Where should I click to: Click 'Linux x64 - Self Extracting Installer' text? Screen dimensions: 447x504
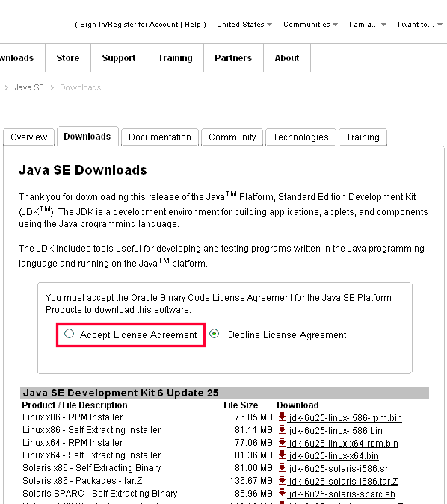tap(91, 455)
